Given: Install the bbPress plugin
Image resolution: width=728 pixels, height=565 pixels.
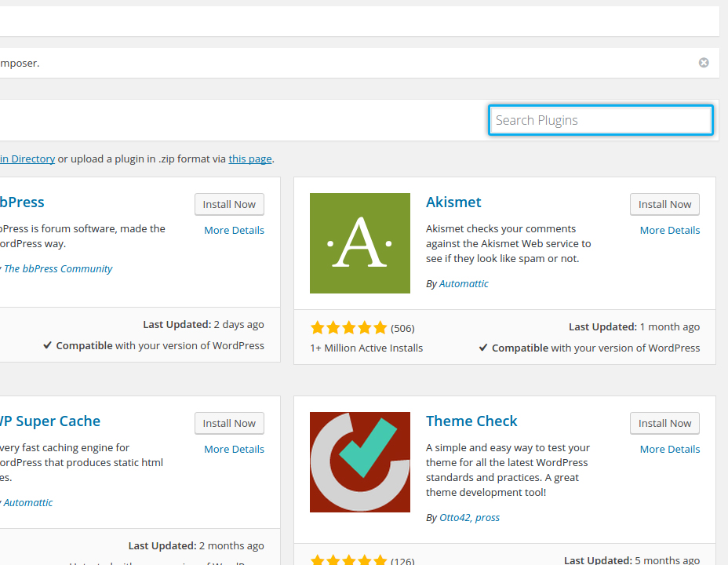Looking at the screenshot, I should coord(229,204).
